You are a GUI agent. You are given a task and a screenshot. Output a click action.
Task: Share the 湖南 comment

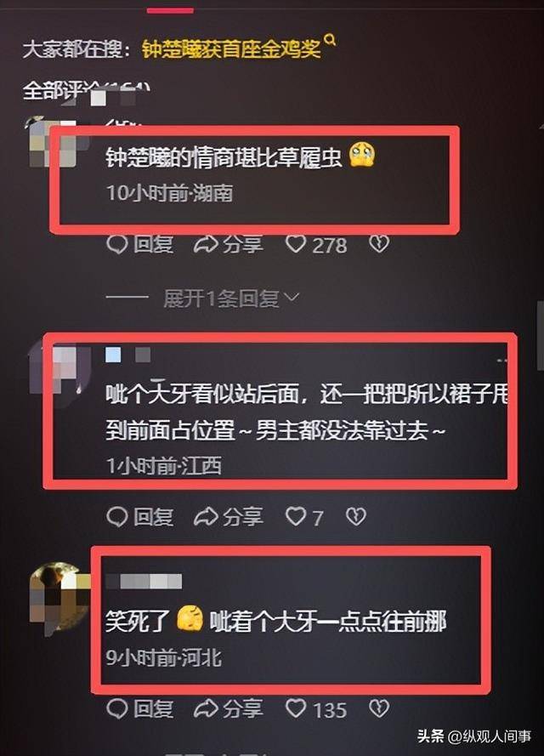[x=229, y=244]
